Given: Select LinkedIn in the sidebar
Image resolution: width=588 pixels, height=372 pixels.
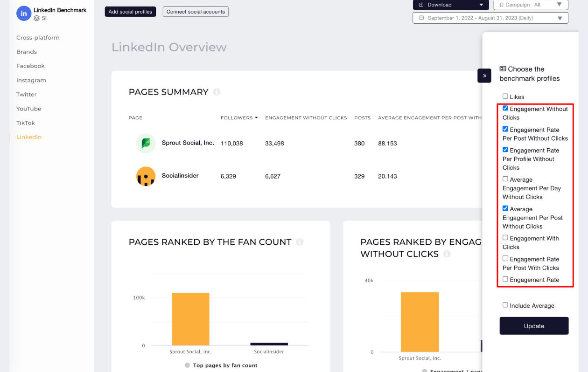Looking at the screenshot, I should coord(29,137).
